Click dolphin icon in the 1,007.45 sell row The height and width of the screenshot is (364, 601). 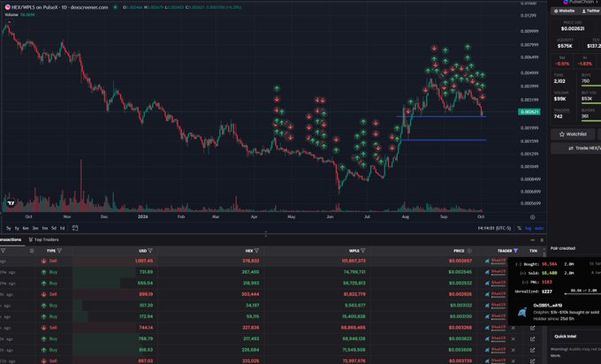pyautogui.click(x=487, y=261)
